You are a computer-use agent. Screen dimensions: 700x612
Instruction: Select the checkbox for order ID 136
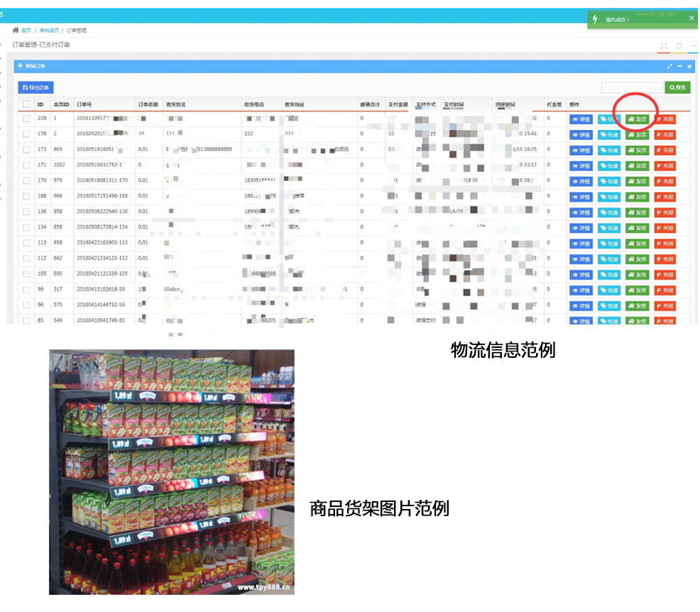26,212
